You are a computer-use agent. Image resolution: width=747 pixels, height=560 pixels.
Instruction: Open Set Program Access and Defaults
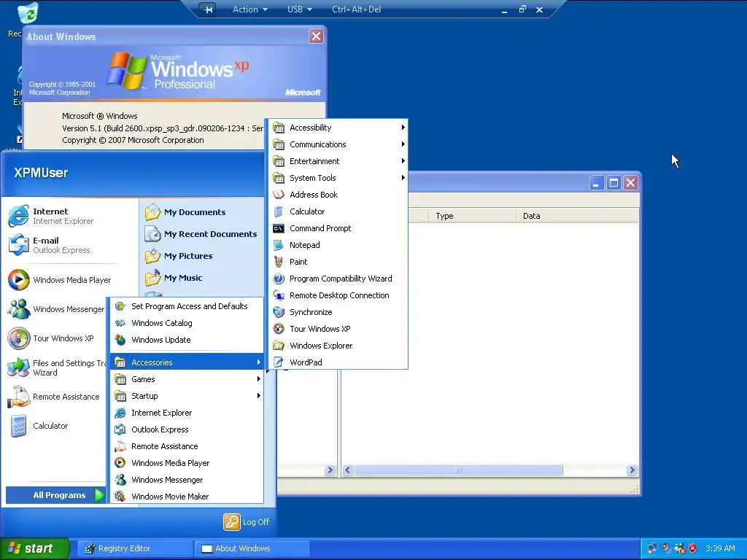187,306
